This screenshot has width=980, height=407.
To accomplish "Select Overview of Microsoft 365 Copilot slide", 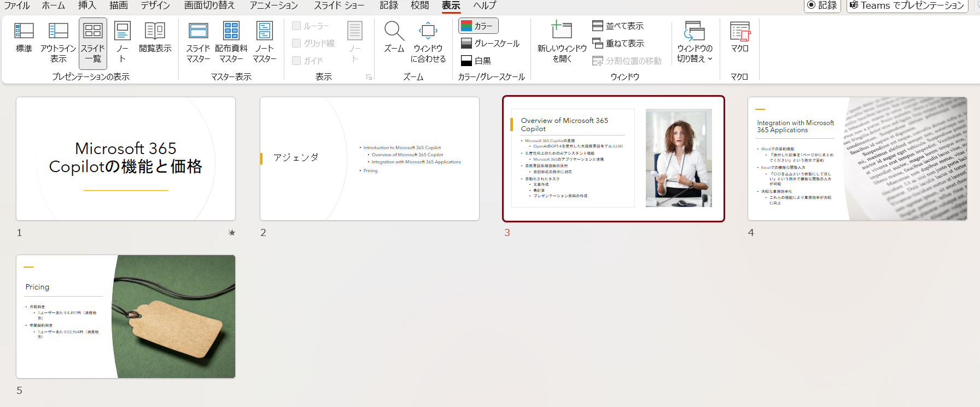I will [614, 159].
